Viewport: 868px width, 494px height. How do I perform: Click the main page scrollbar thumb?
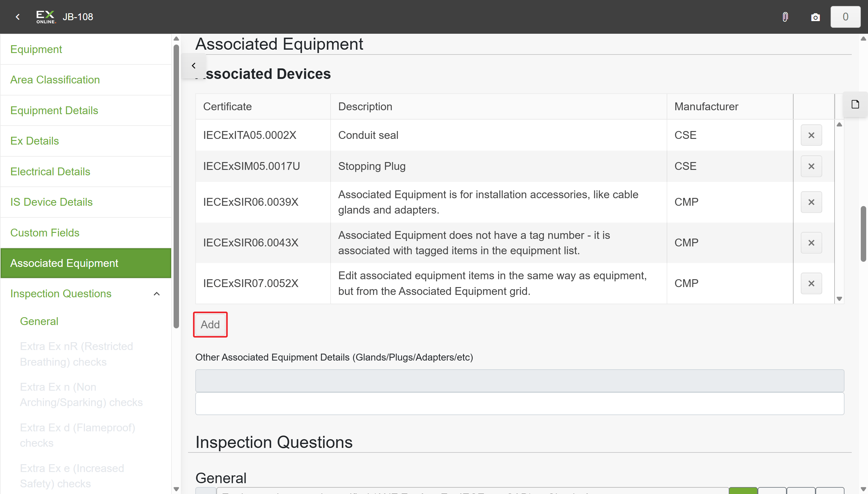coord(863,234)
